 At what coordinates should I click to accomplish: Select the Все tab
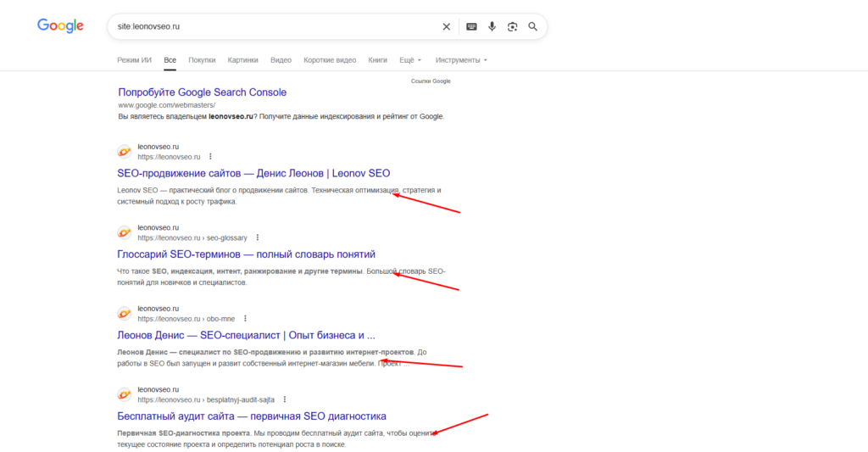(170, 60)
